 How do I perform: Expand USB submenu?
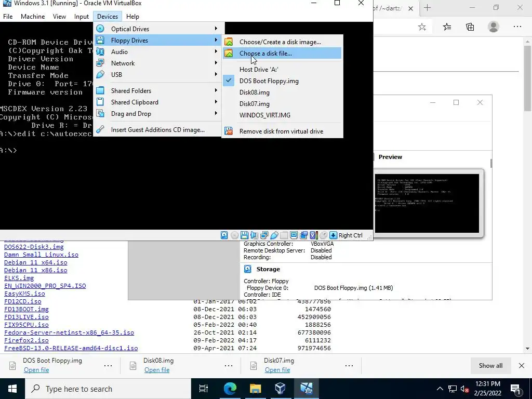157,75
